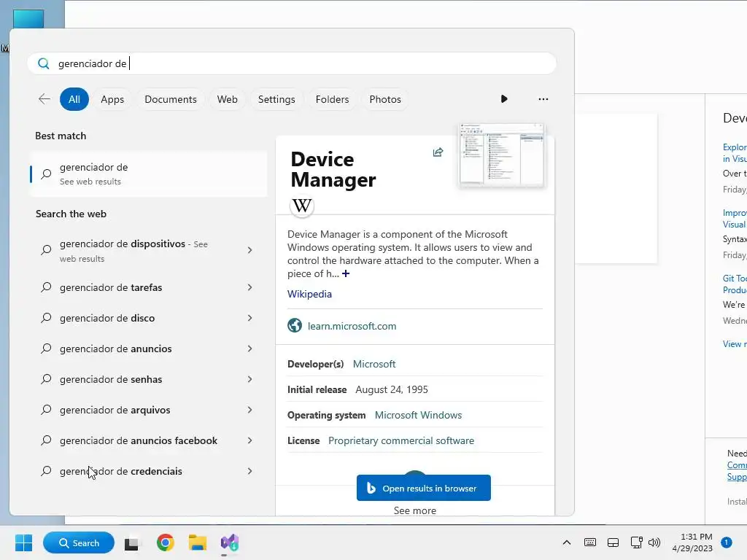
Task: Open the clock and date 1:31 PM
Action: coord(693,542)
